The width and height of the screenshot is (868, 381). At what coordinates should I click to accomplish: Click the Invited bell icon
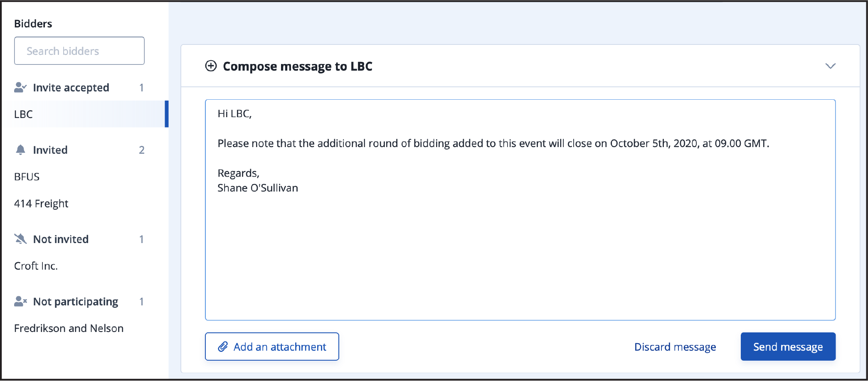20,150
